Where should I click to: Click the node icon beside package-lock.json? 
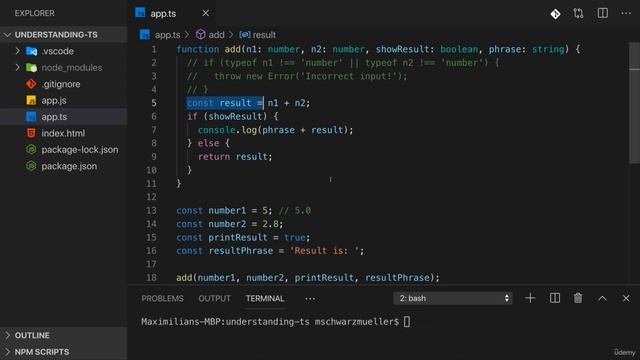31,150
